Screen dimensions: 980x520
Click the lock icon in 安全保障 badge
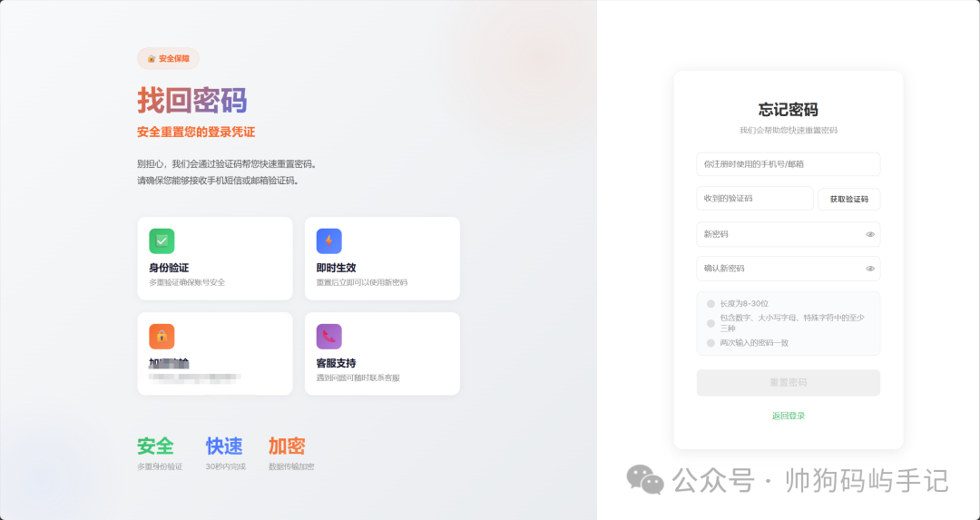tap(152, 59)
